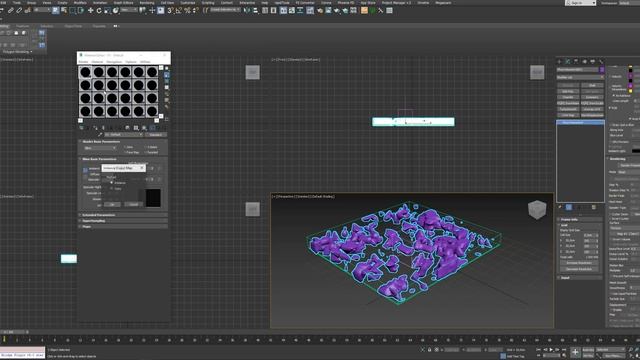The height and width of the screenshot is (360, 640).
Task: Open Material Editor Navigation menu
Action: click(x=114, y=62)
